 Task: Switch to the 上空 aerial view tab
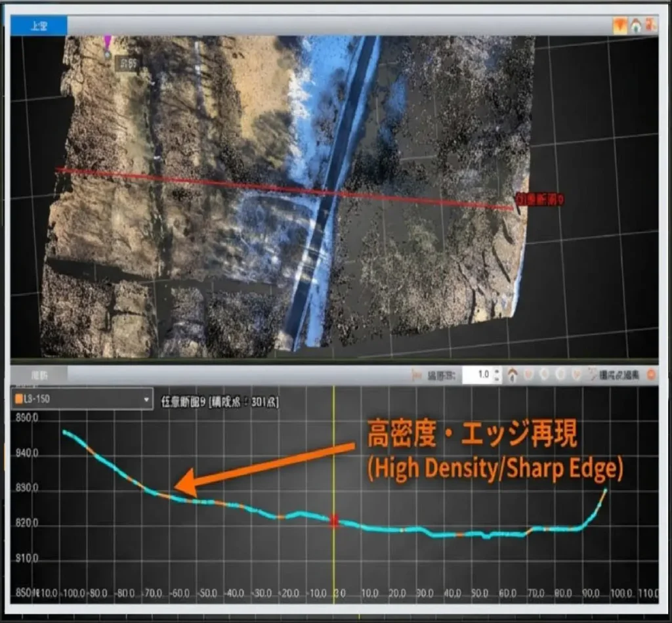(39, 26)
